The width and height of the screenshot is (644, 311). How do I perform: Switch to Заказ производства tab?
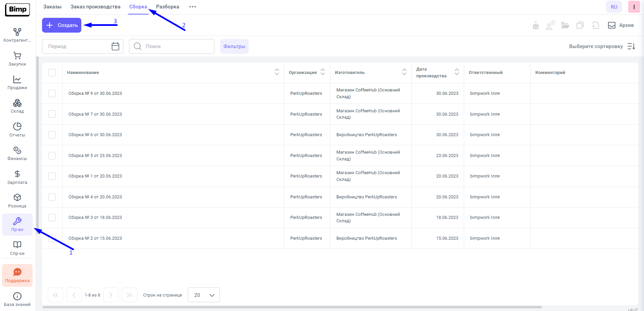(95, 7)
